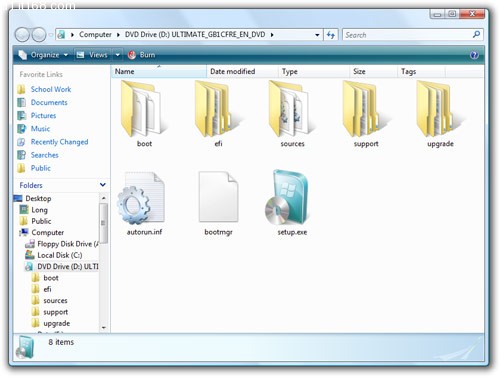Click the DVD drive icon in details pane
This screenshot has height=377, width=500.
click(x=25, y=347)
